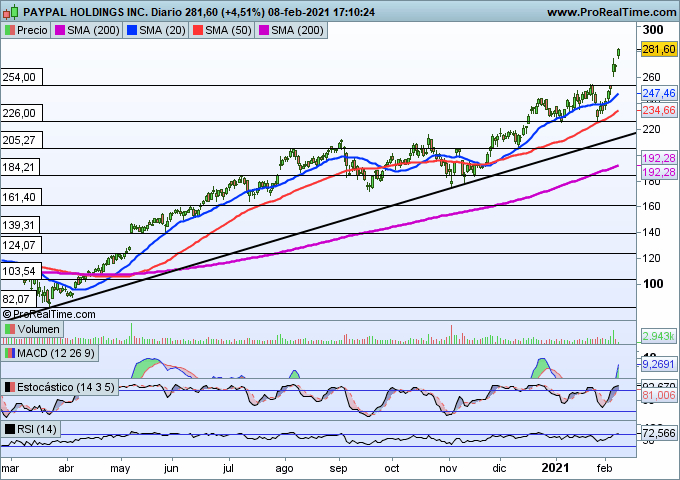Click the PAYPAL HOLDINGS INC. Diario title
680x480 pixels.
pos(103,12)
